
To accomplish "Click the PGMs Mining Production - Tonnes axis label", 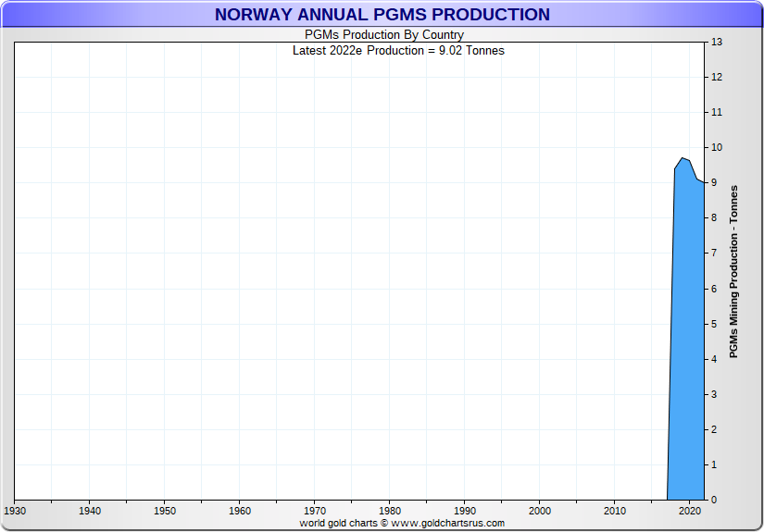I will pyautogui.click(x=733, y=271).
